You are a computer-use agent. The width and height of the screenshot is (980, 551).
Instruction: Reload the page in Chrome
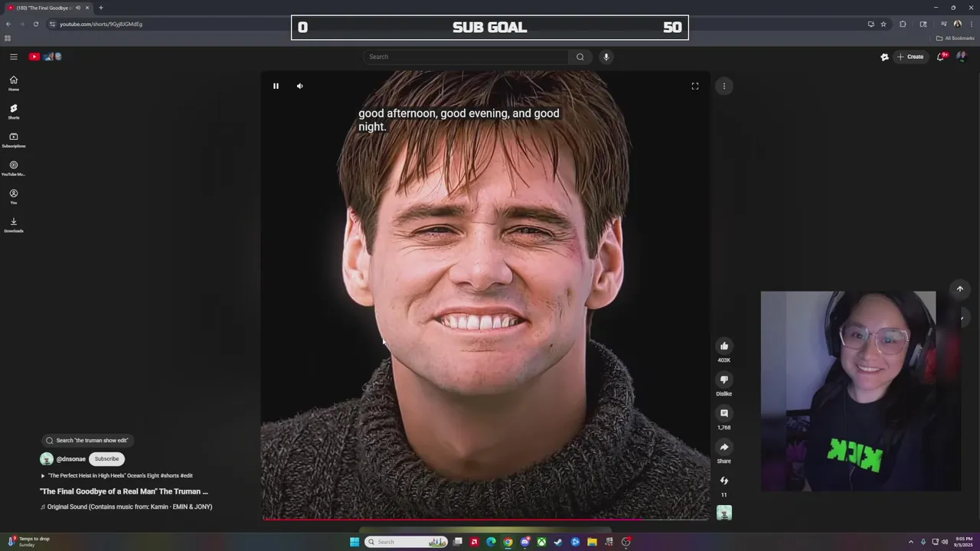tap(35, 24)
